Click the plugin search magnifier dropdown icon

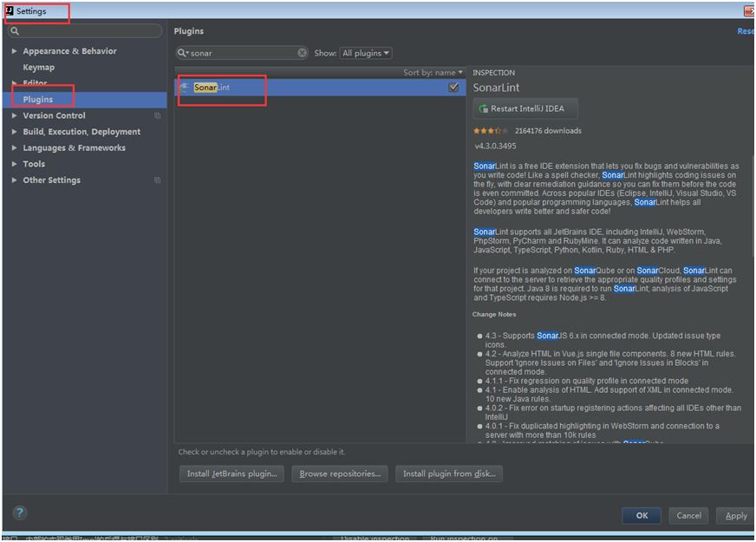tap(183, 53)
